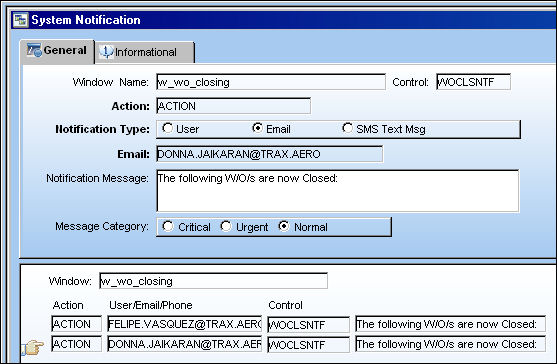Click the Email address field
This screenshot has height=364, width=557.
pos(270,154)
